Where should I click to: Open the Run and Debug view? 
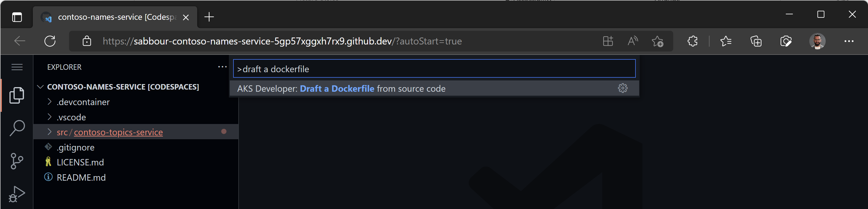[17, 194]
